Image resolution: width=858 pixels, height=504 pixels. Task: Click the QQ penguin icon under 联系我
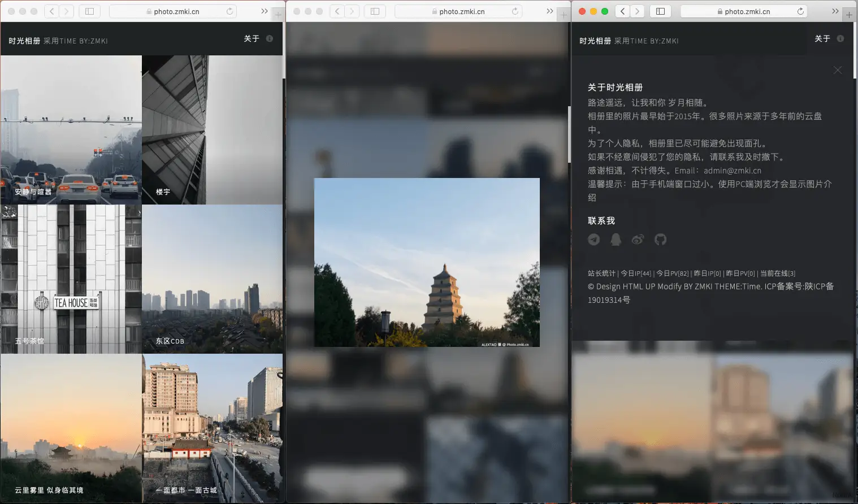tap(616, 240)
